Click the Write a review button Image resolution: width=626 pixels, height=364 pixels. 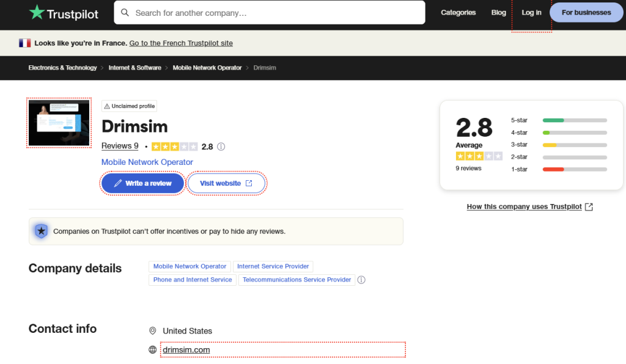[142, 183]
